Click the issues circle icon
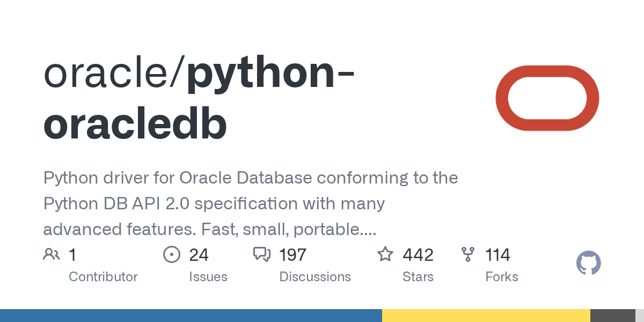This screenshot has width=644, height=322. [x=171, y=254]
